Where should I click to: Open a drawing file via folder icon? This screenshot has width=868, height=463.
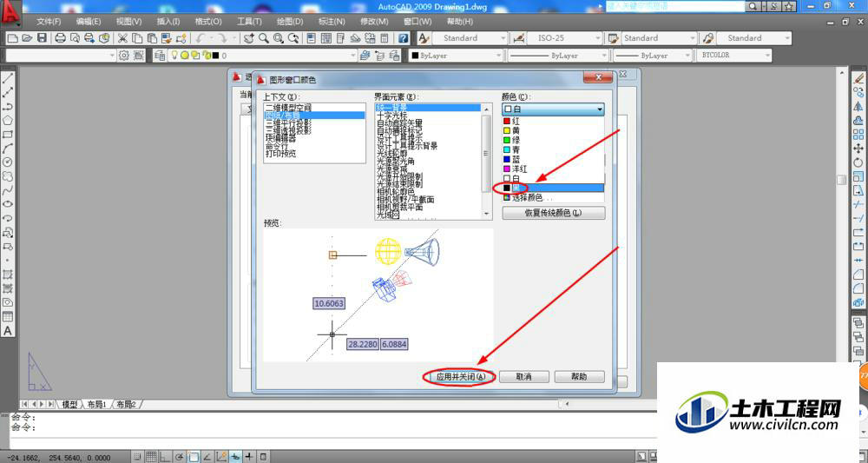[x=27, y=38]
